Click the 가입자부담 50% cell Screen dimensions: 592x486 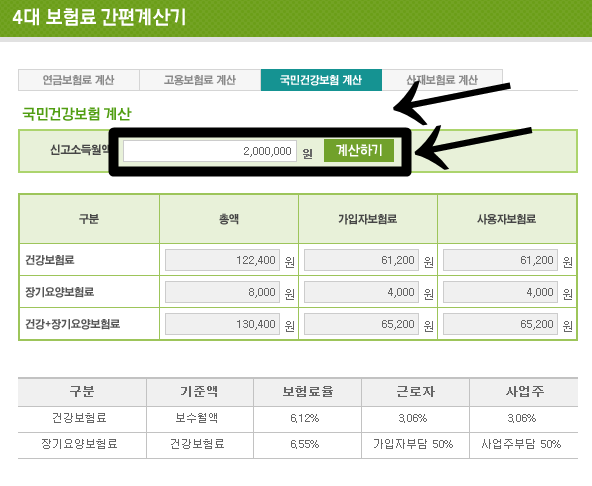click(x=413, y=444)
